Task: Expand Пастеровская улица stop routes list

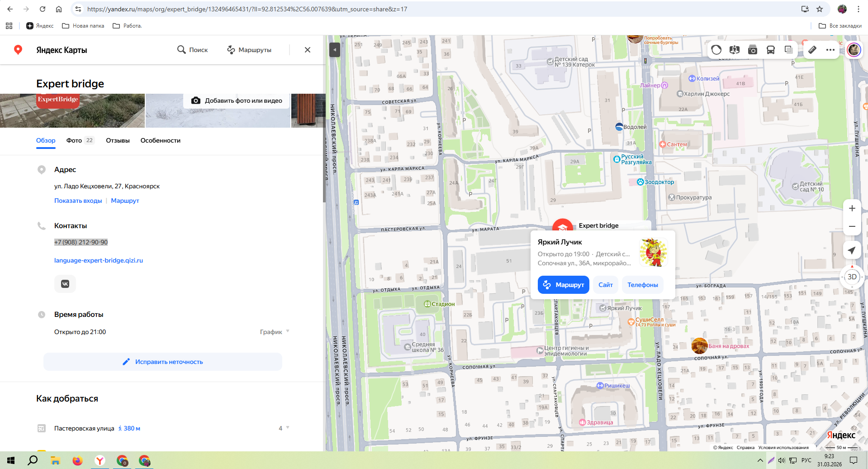Action: [x=284, y=428]
